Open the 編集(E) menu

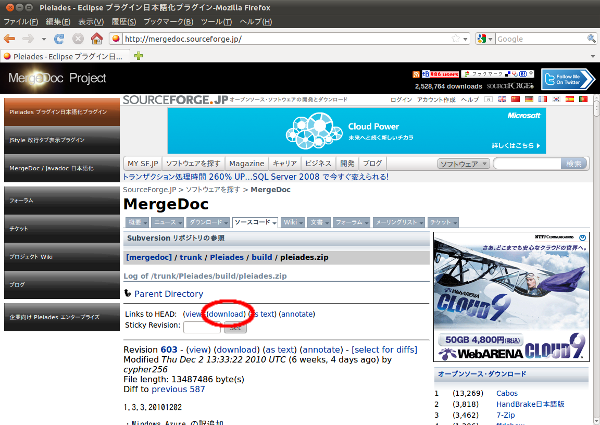point(58,21)
